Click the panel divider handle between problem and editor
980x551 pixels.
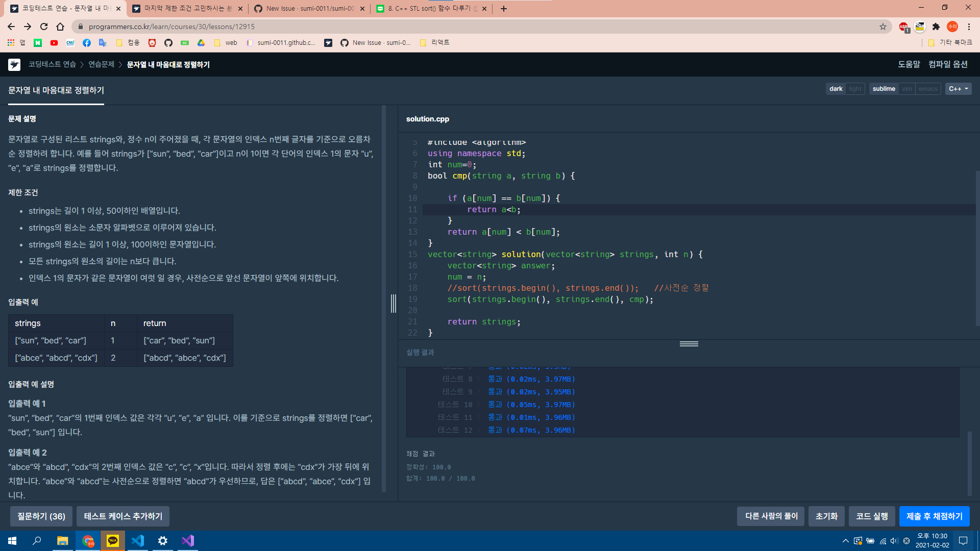tap(394, 304)
